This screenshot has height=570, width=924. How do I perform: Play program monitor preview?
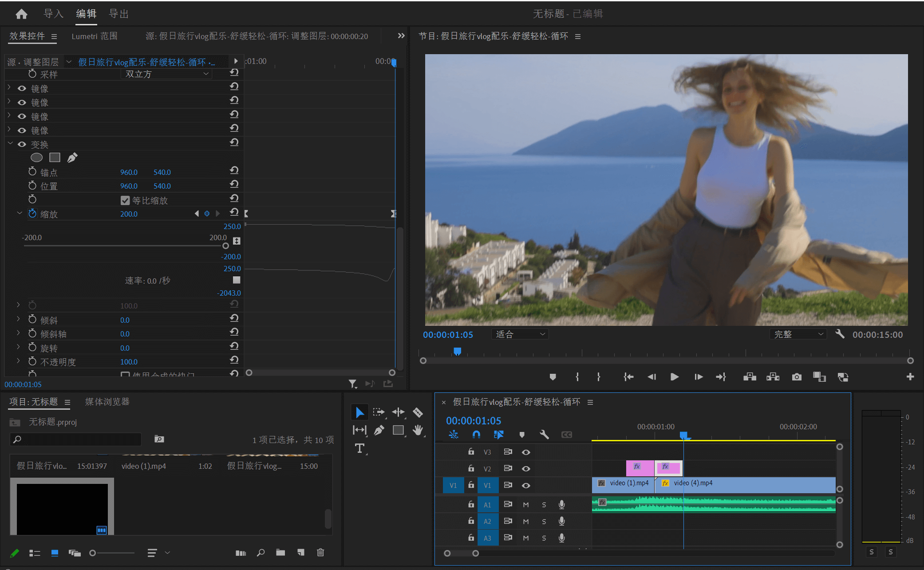[x=675, y=377]
